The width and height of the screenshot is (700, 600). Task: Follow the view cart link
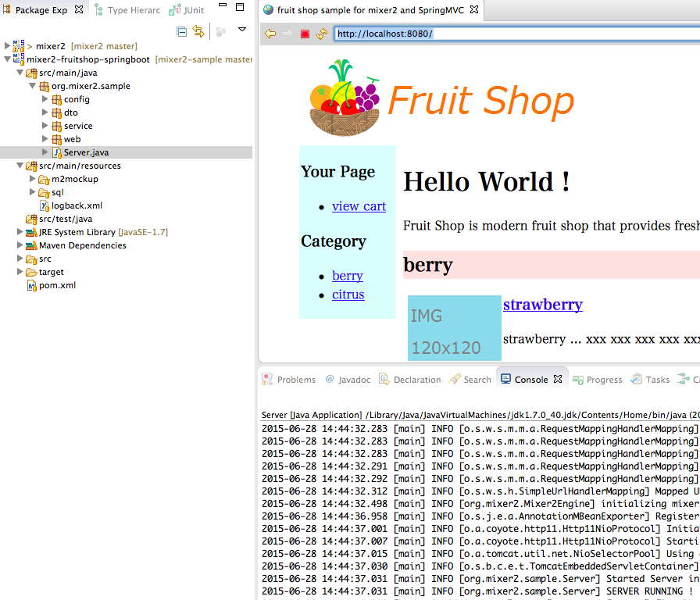point(359,206)
